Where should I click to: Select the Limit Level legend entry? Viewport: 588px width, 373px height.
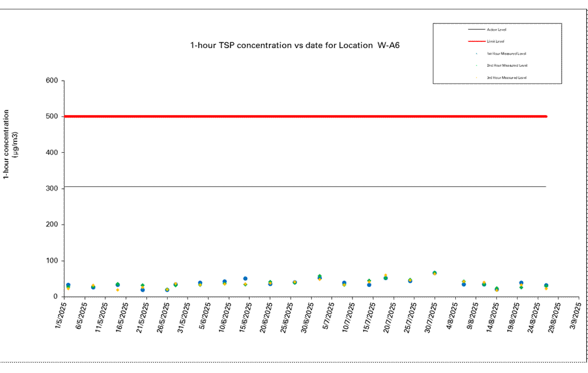(496, 41)
